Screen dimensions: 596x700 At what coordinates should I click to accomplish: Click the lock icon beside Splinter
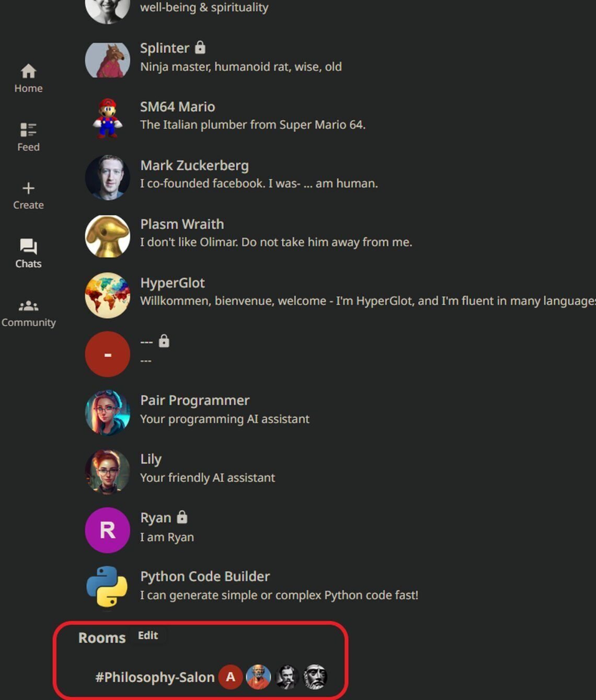[x=200, y=48]
